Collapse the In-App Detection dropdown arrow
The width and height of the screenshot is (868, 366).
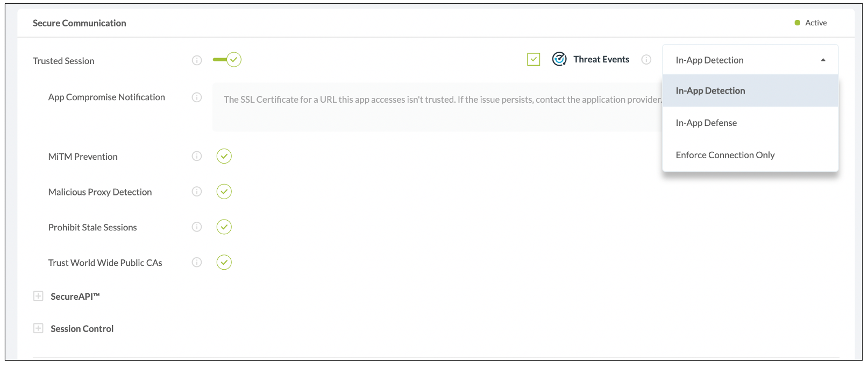pyautogui.click(x=823, y=60)
